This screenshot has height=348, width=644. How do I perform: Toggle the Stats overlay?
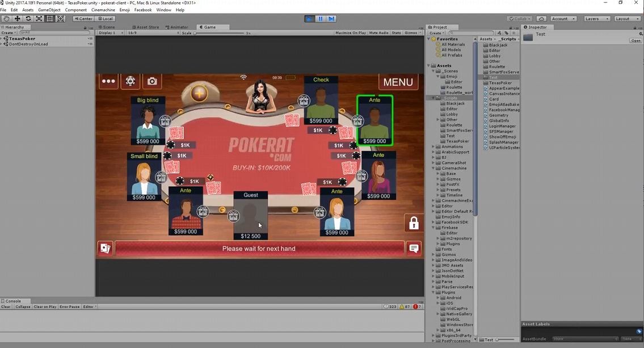(397, 33)
